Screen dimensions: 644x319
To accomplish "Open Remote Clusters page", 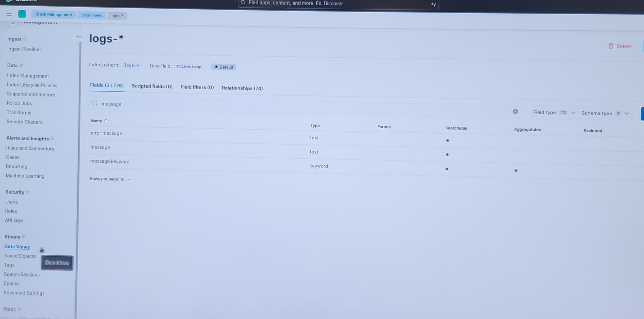I will click(24, 122).
